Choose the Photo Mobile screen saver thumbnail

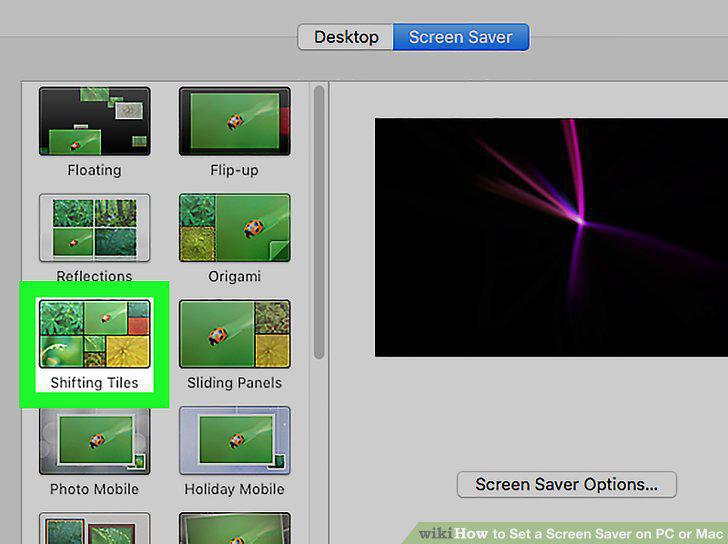95,440
